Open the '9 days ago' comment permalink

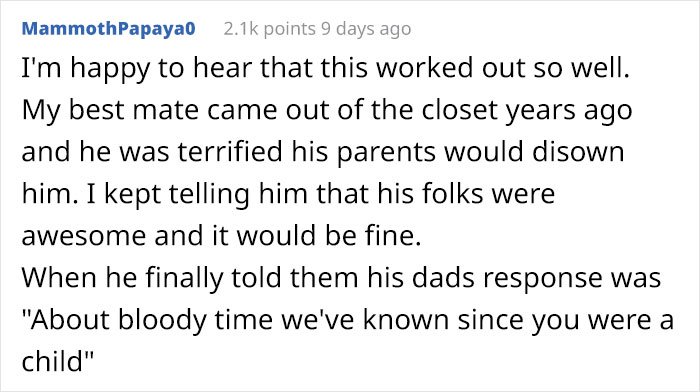(x=366, y=29)
